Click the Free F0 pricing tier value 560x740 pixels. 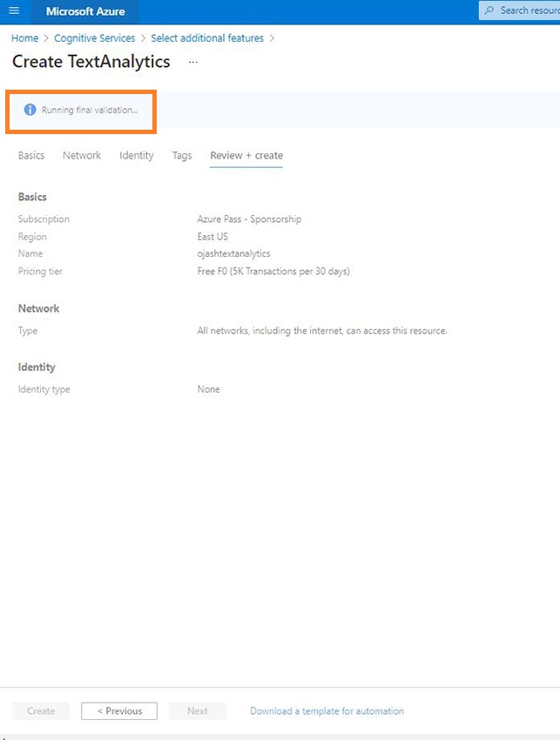(273, 272)
